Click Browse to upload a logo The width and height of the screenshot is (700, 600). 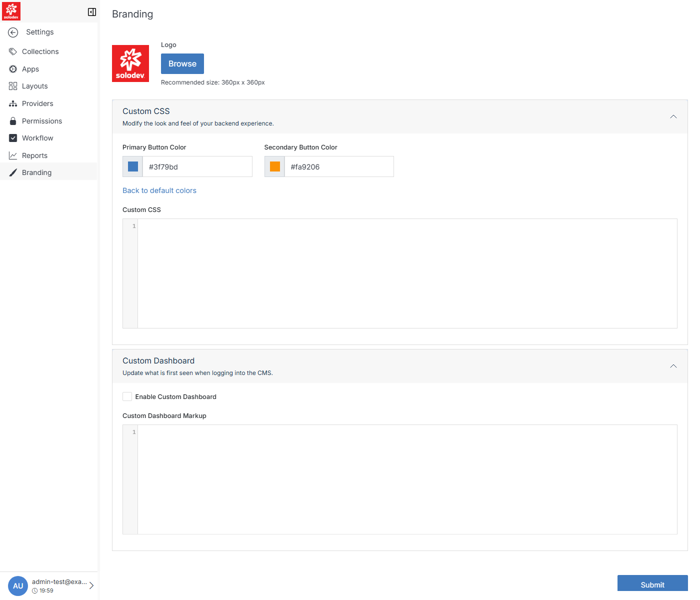click(x=182, y=64)
